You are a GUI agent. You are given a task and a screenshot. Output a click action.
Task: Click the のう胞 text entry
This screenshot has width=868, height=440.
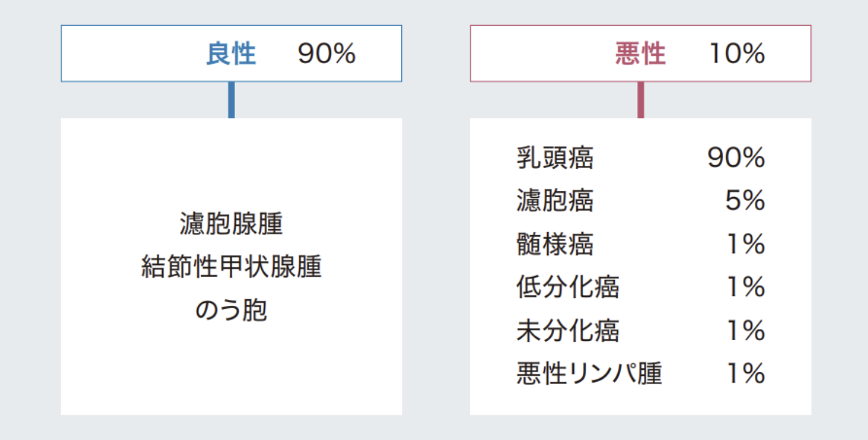coord(232,310)
